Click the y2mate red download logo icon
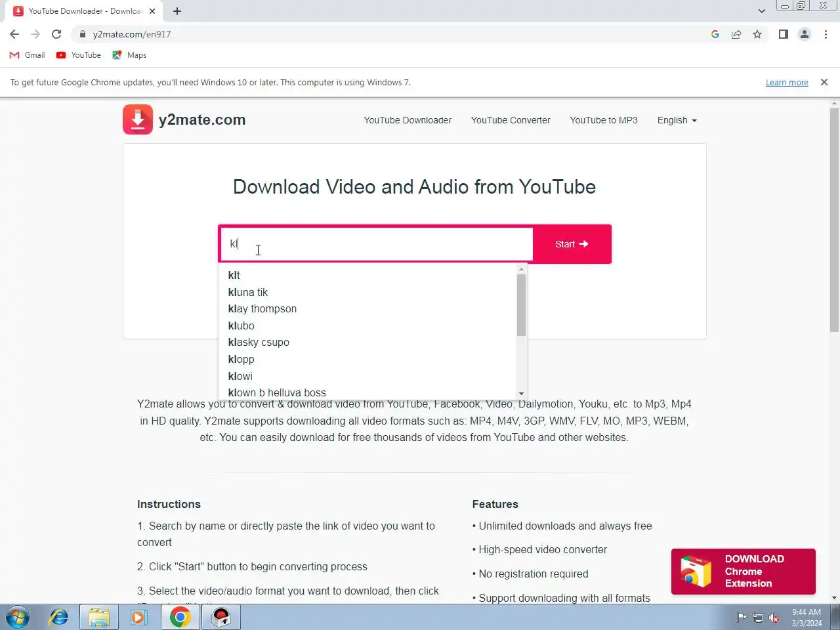840x630 pixels. click(138, 119)
